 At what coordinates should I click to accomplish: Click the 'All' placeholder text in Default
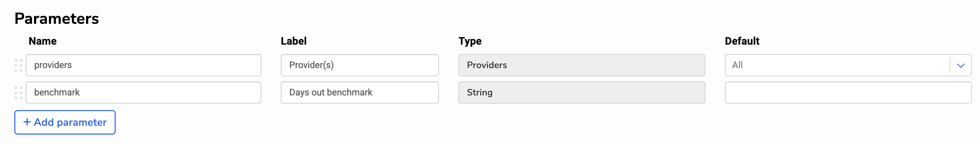tap(737, 65)
